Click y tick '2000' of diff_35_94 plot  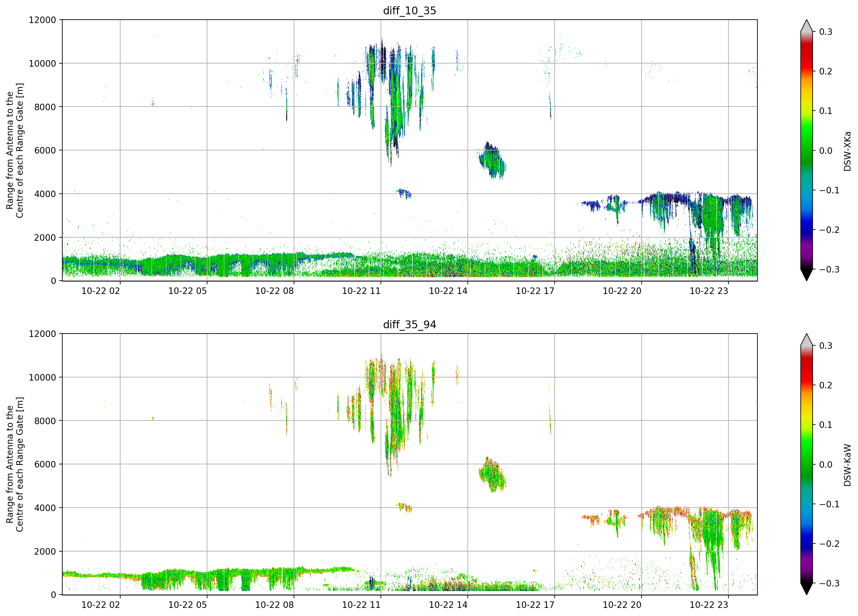pos(45,551)
